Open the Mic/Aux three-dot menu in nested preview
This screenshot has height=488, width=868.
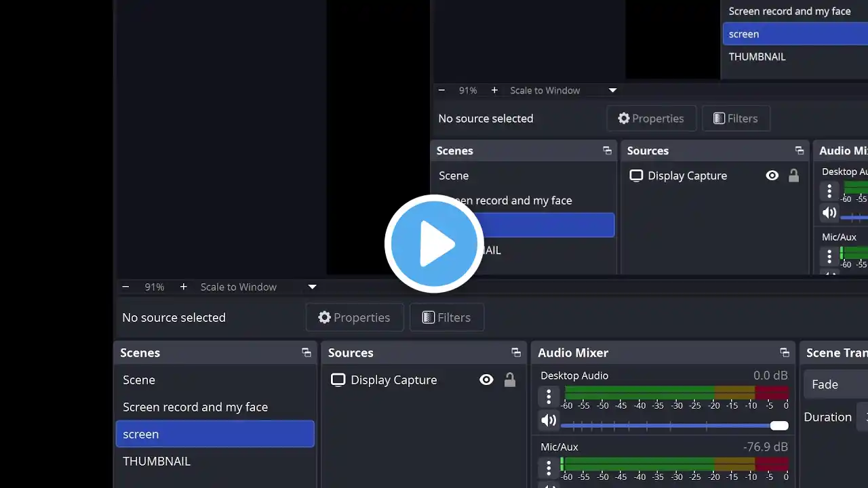pyautogui.click(x=829, y=256)
